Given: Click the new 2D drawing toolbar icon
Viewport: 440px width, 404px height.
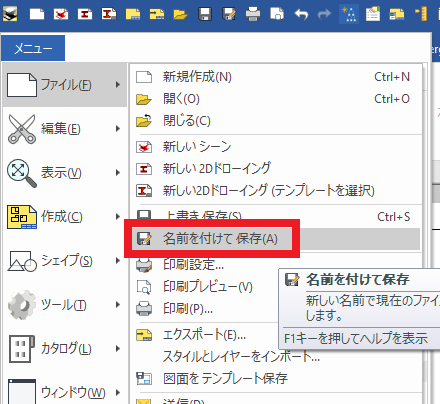Looking at the screenshot, I should click(85, 14).
